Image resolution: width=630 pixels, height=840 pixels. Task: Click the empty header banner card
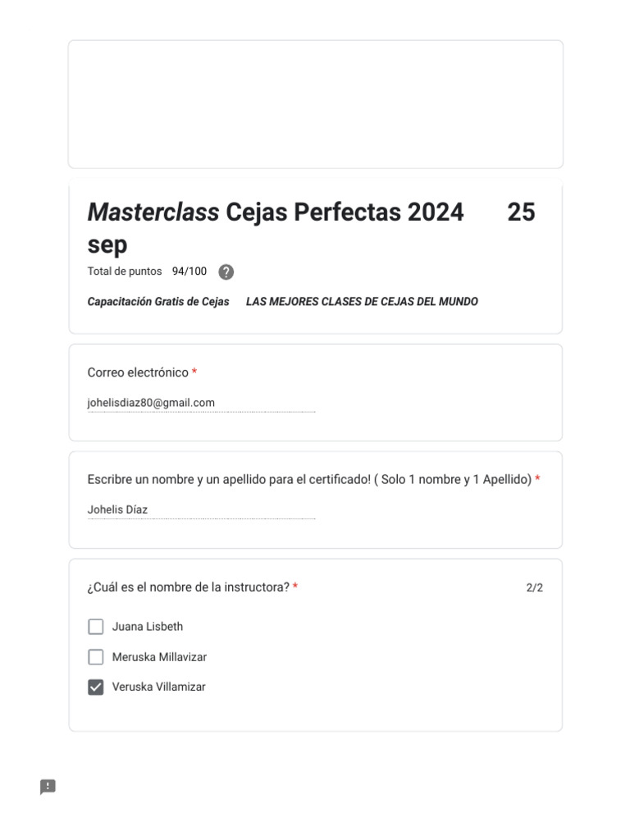pos(316,104)
